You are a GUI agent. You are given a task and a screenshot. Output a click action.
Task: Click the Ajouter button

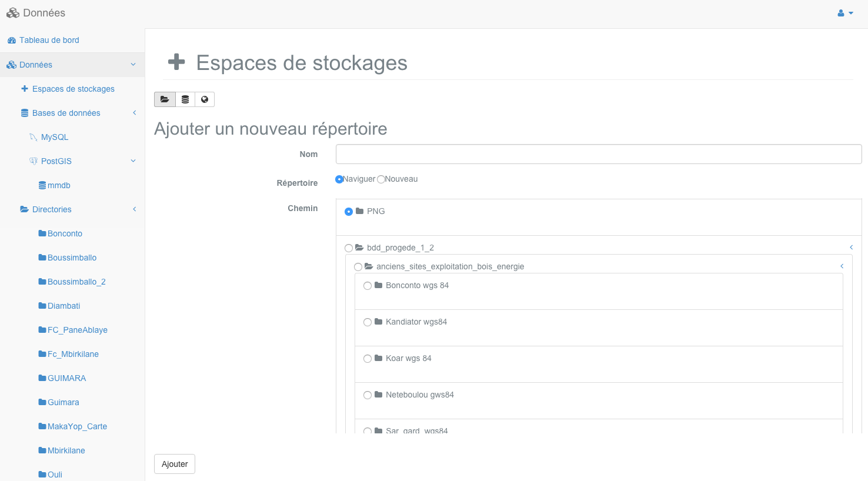175,464
